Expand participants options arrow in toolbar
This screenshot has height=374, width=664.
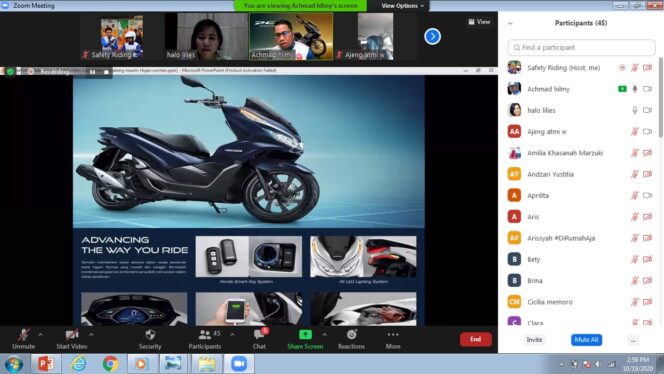(232, 335)
